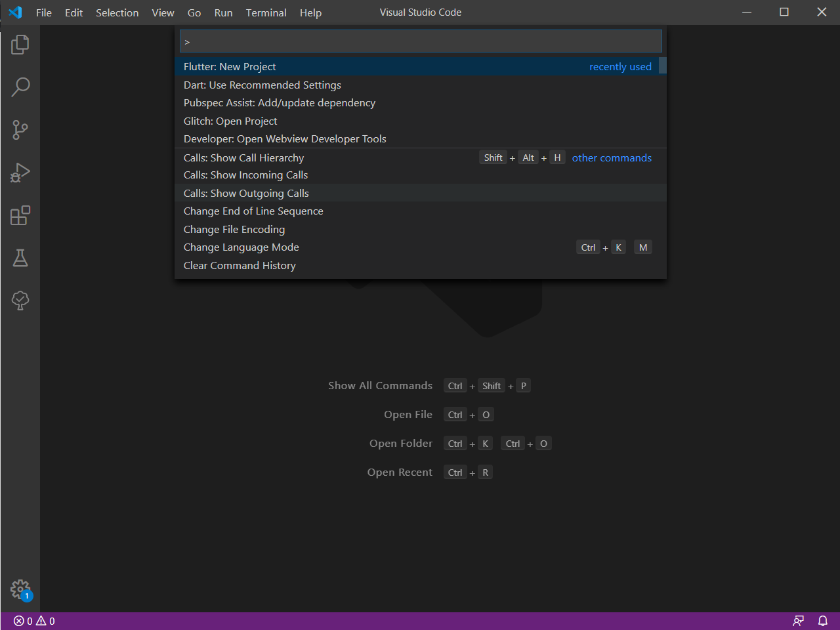This screenshot has width=840, height=630.
Task: Open the Terminal menu
Action: point(266,12)
